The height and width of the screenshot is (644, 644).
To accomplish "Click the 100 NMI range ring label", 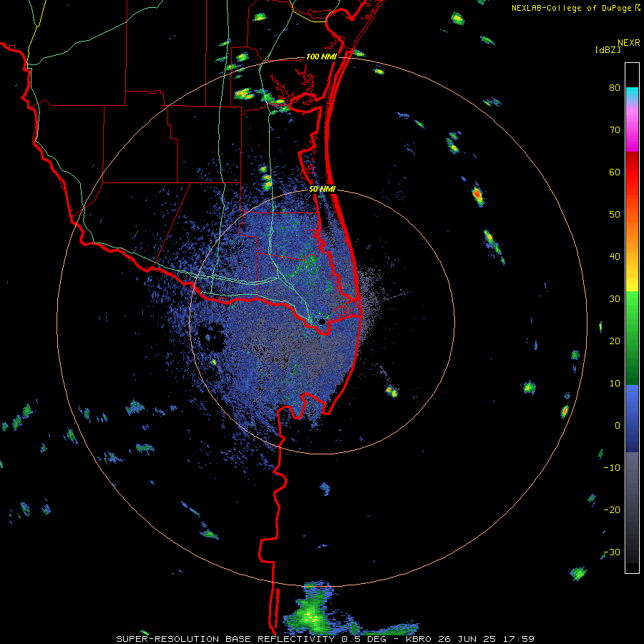I will [x=321, y=57].
